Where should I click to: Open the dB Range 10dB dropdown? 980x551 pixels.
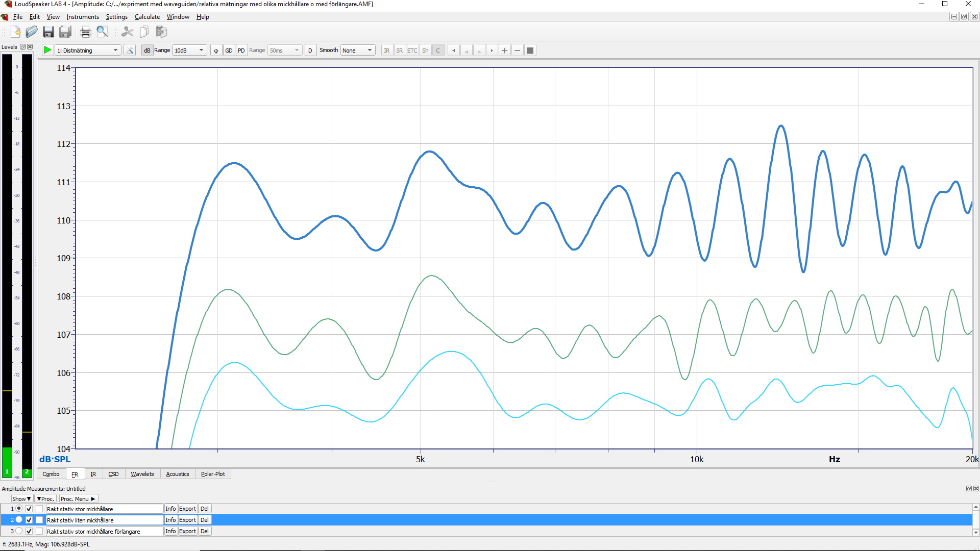pyautogui.click(x=189, y=50)
